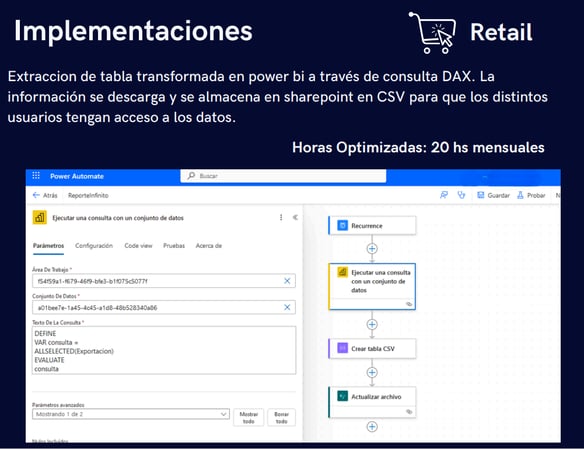Select the Crear tabla CSV action card
This screenshot has height=449, width=584.
tap(372, 348)
